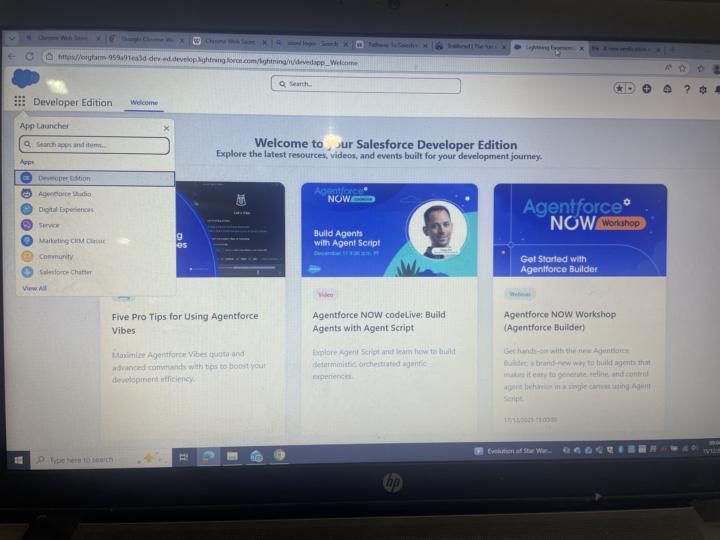Screen dimensions: 720x540
Task: Open the browser tab search dropdown
Action: (x=11, y=38)
